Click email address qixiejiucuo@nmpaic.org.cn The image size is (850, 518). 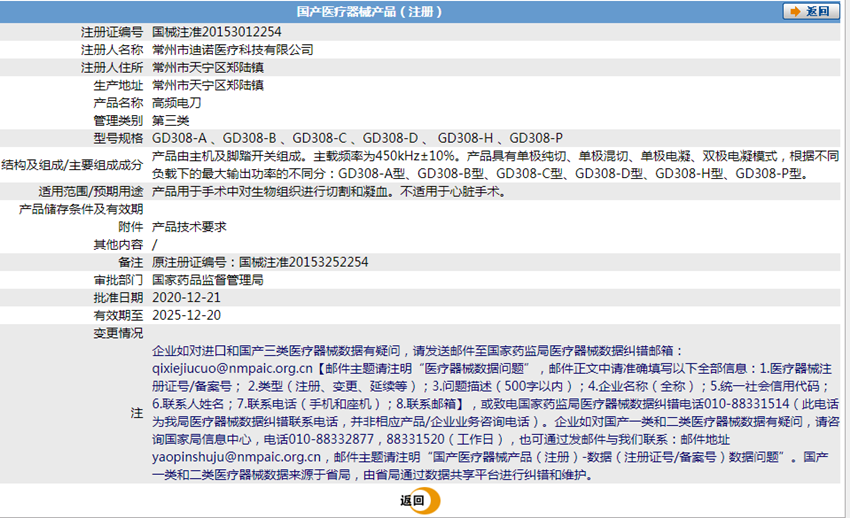click(233, 368)
